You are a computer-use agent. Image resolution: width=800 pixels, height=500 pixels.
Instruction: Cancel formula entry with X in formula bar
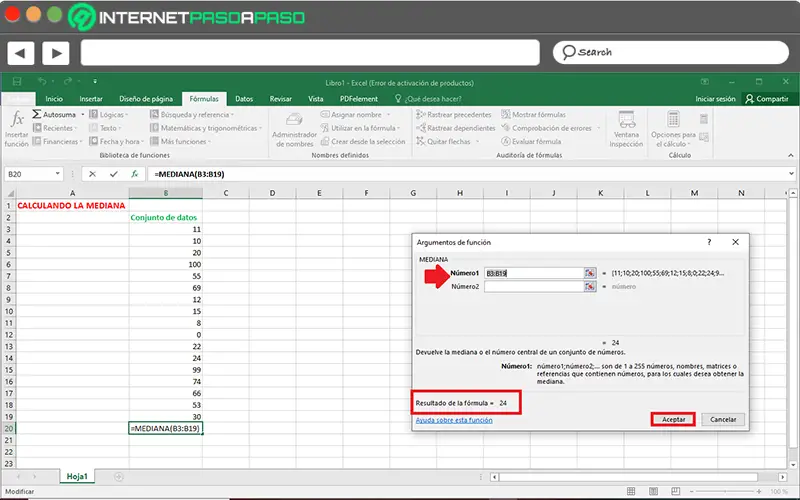[x=92, y=174]
